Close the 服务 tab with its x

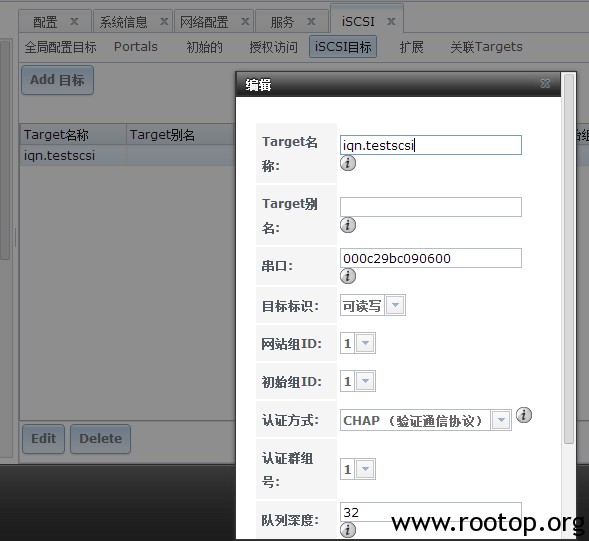pos(311,22)
